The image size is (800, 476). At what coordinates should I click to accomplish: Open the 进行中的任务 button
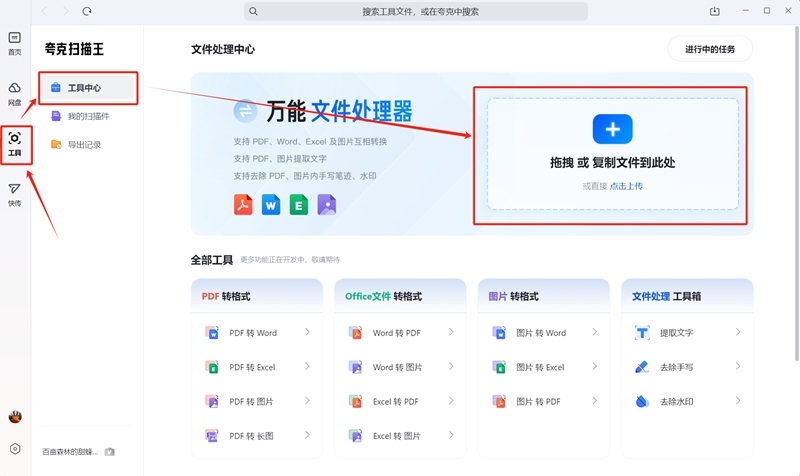710,49
